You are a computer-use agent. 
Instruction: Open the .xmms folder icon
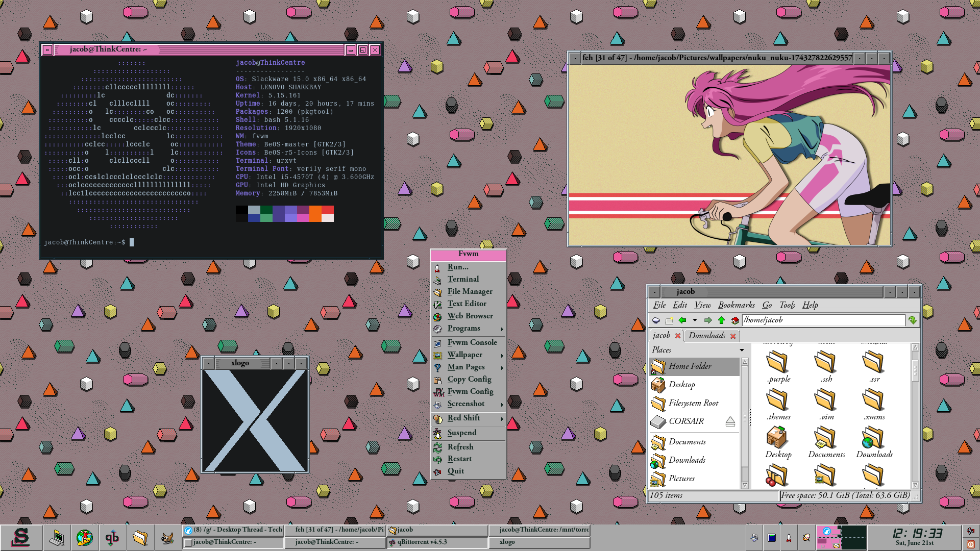874,400
